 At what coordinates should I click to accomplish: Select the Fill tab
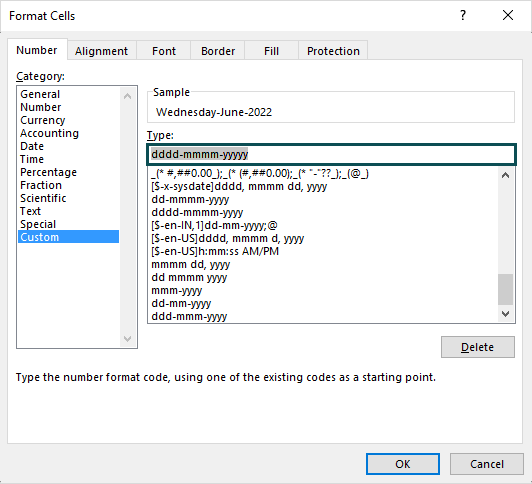[271, 51]
